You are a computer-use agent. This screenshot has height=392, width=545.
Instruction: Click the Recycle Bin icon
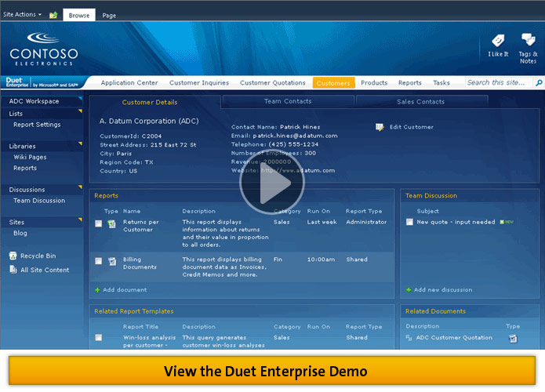pos(13,256)
